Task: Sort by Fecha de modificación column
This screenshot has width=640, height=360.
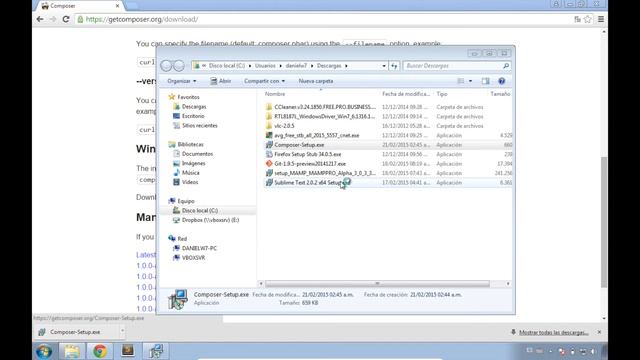Action: (x=406, y=94)
